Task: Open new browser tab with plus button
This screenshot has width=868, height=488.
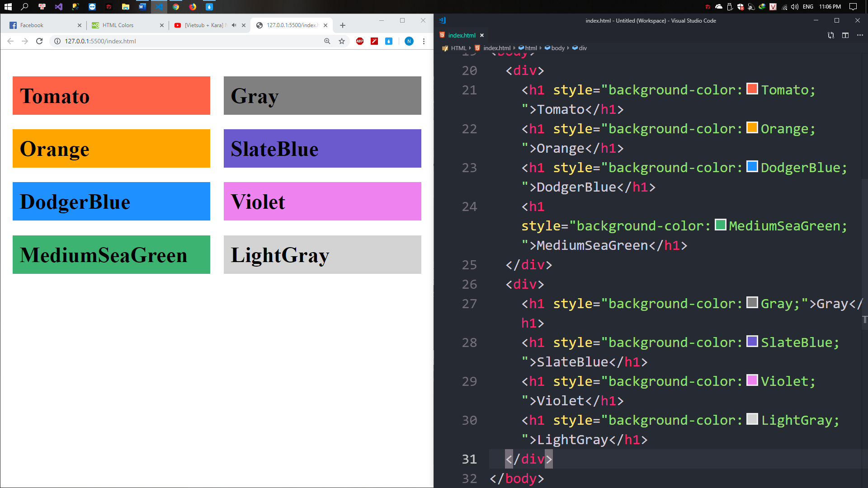Action: pos(343,25)
